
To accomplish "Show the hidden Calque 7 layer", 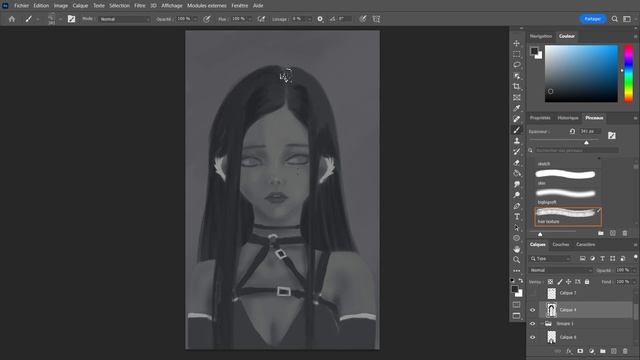I will click(x=533, y=293).
